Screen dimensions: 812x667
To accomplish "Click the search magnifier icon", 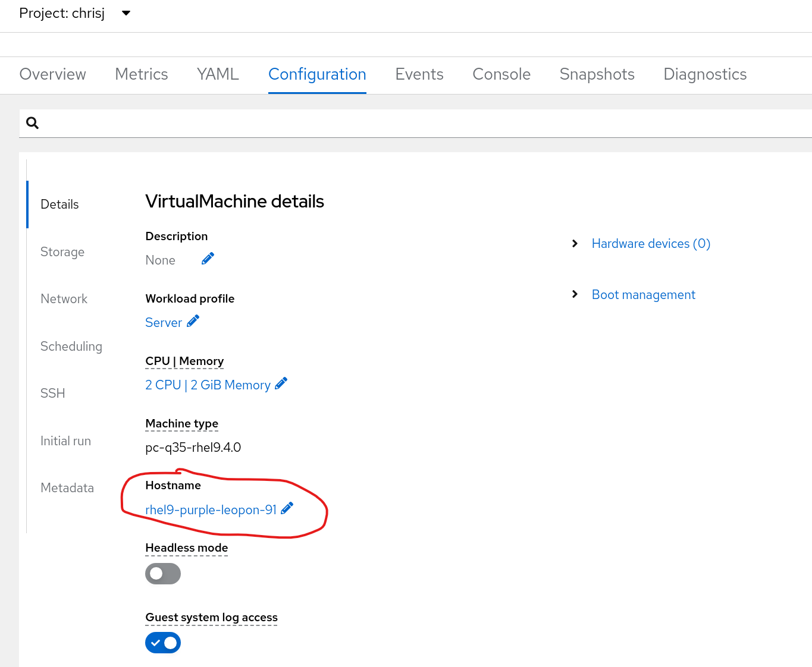I will [33, 123].
